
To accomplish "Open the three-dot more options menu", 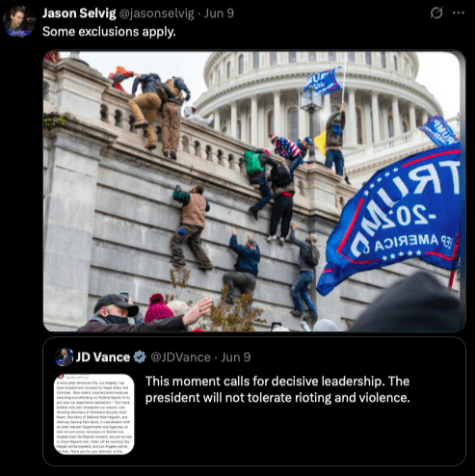I will tap(459, 13).
